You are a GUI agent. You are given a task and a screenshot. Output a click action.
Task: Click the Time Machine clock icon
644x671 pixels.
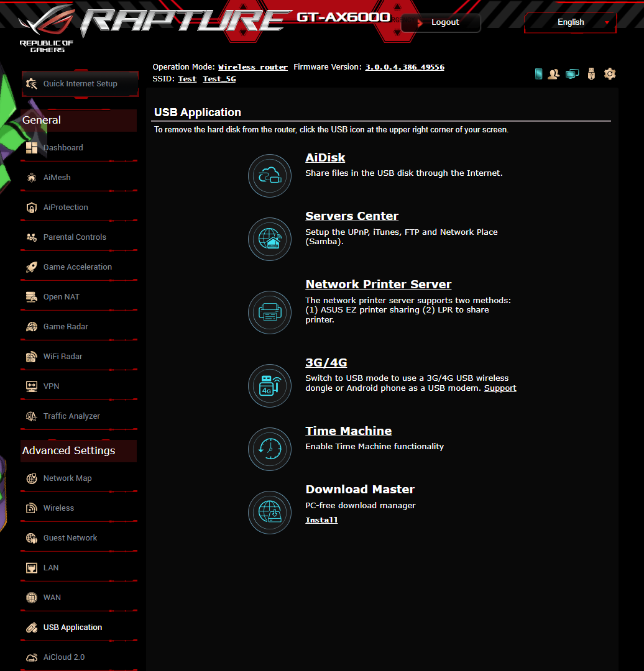tap(270, 449)
